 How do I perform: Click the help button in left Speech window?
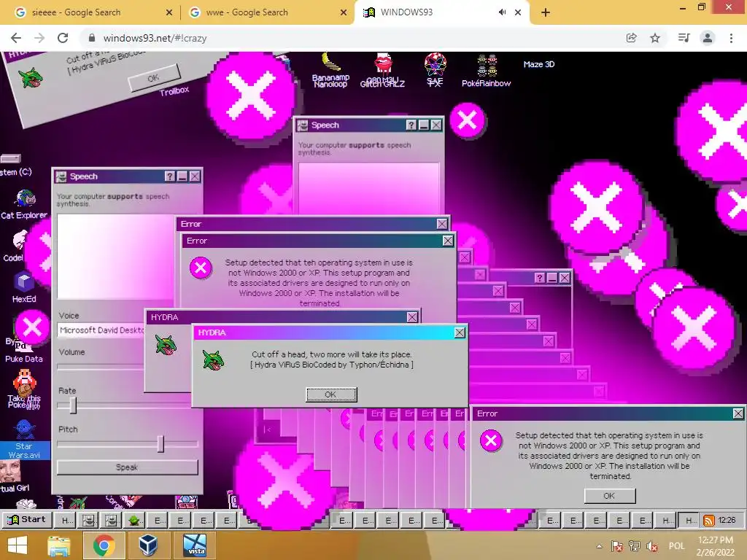point(169,176)
